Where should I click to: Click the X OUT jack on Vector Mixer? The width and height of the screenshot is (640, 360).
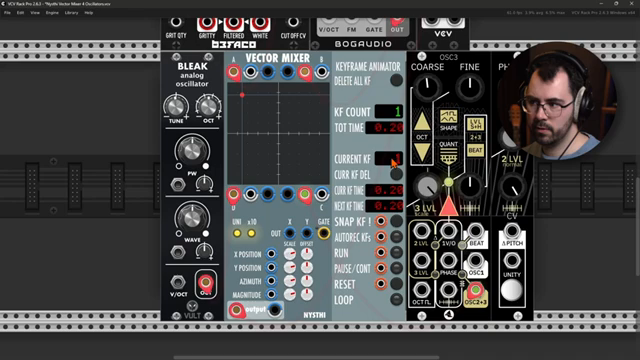coord(289,233)
